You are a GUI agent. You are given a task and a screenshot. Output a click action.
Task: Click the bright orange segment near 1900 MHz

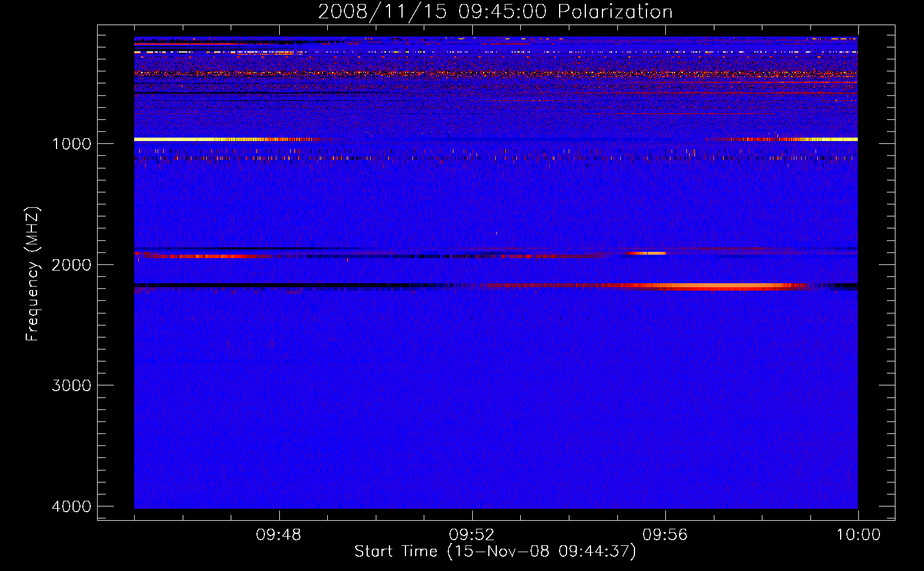tap(646, 253)
